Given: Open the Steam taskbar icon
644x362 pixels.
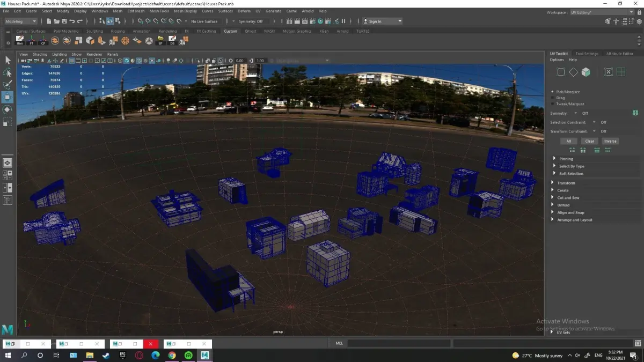Looking at the screenshot, I should 106,355.
